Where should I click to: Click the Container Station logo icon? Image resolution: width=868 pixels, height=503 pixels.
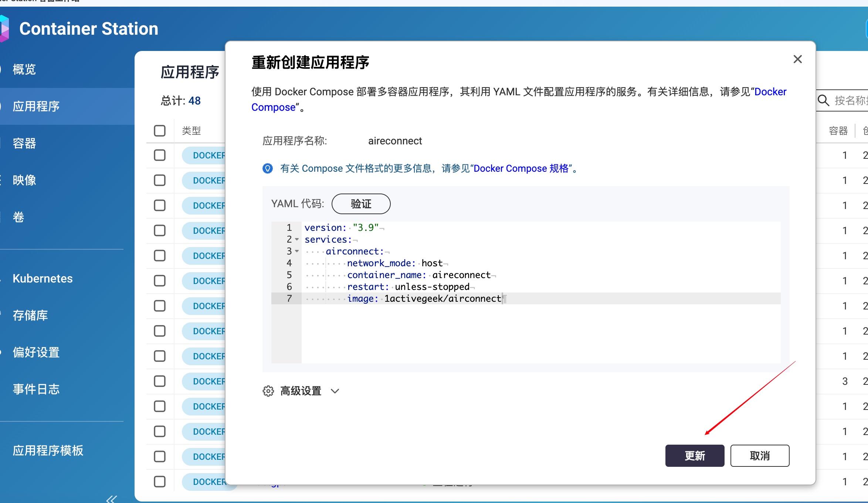(4, 28)
